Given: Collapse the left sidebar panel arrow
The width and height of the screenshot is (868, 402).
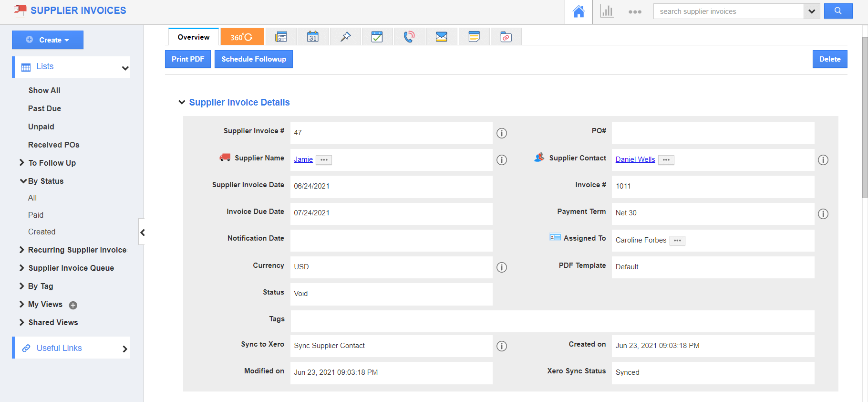Looking at the screenshot, I should 142,233.
